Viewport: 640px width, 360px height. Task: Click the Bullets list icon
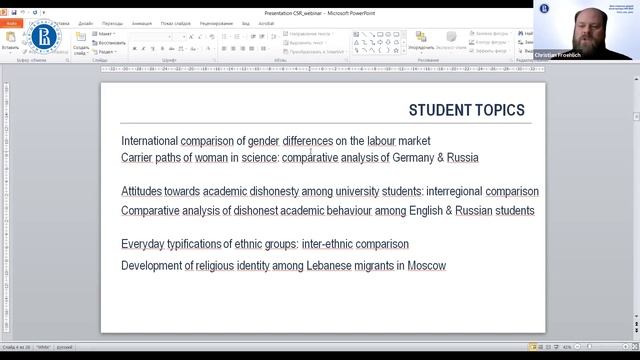[x=225, y=37]
